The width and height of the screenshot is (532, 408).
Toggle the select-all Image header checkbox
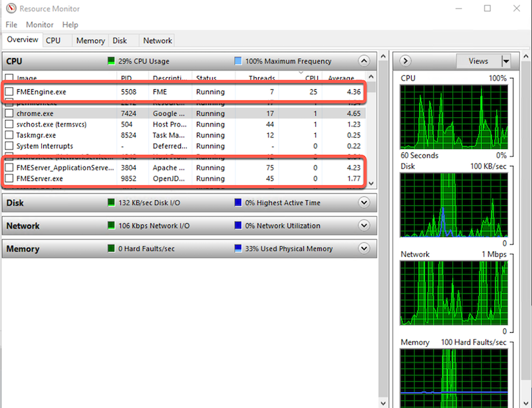tap(9, 78)
